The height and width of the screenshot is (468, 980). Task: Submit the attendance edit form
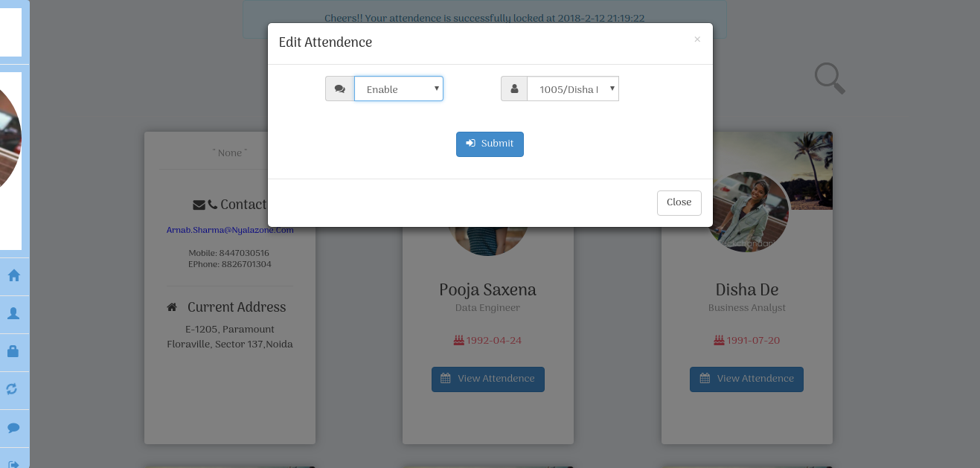click(490, 144)
